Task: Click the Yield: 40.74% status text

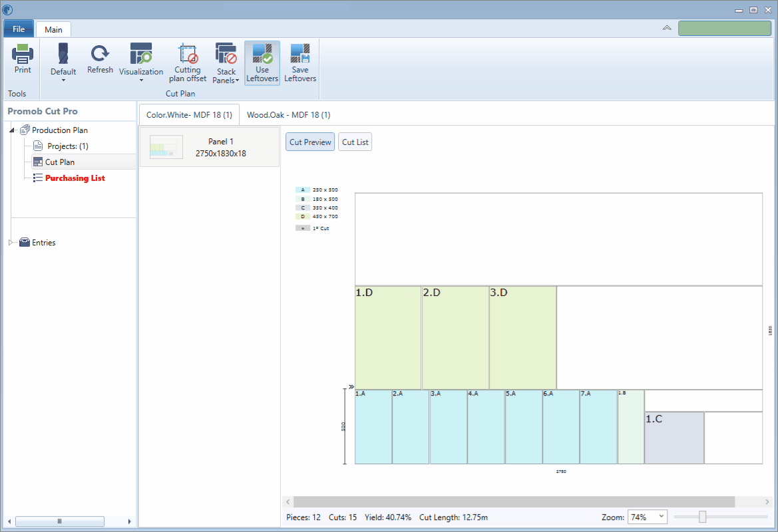Action: [387, 517]
